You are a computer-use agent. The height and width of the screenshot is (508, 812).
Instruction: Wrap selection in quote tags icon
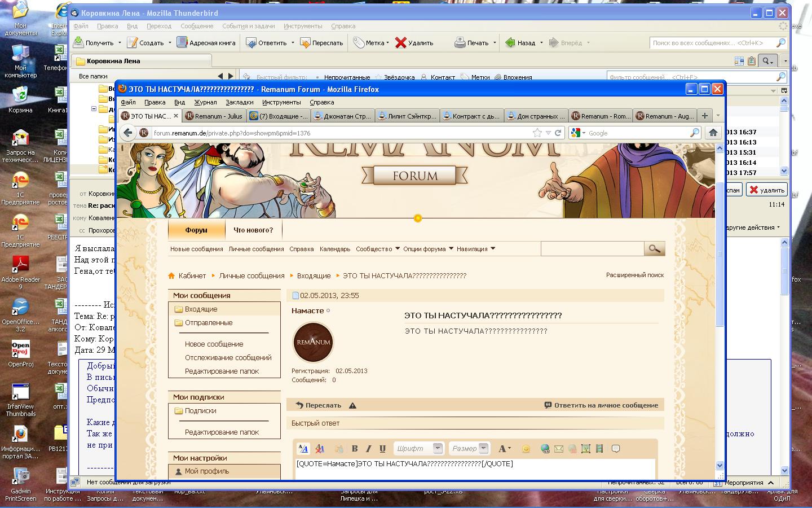616,449
